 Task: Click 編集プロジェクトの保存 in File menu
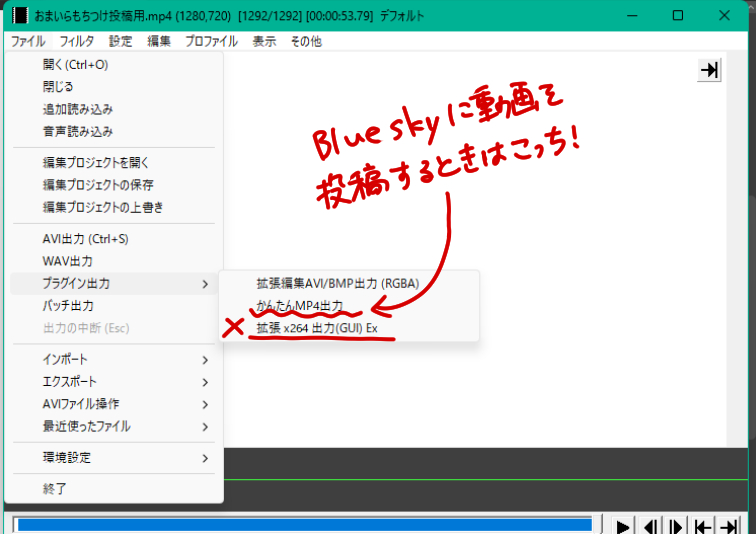[98, 185]
